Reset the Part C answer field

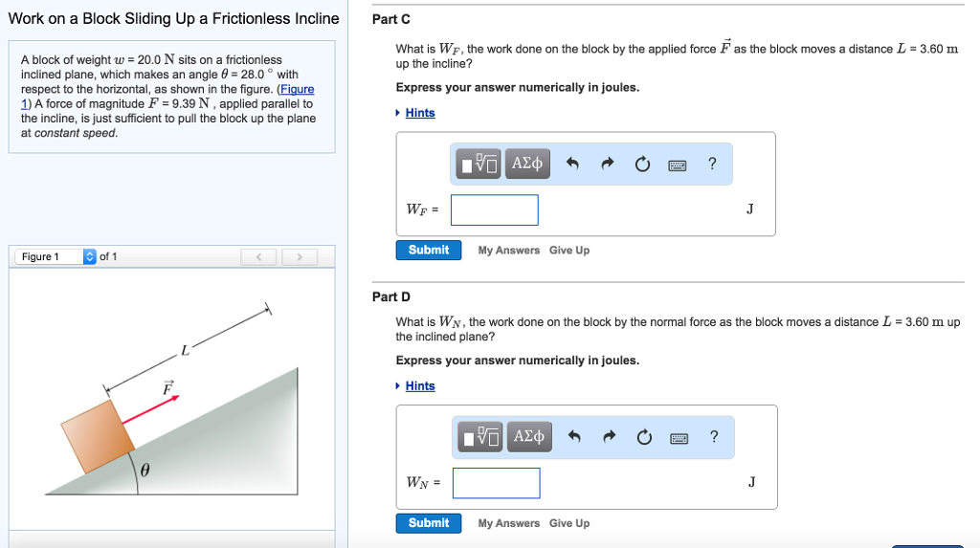[641, 164]
